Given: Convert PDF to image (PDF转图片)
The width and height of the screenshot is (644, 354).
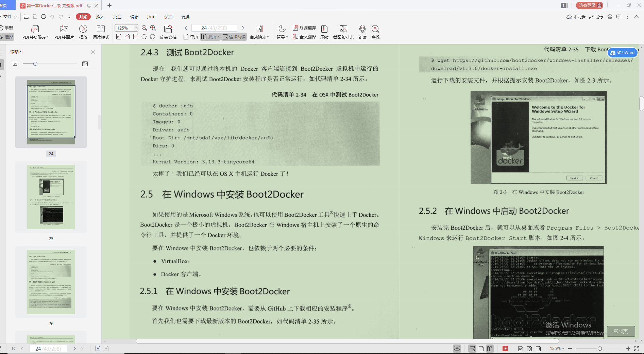Looking at the screenshot, I should [64, 32].
